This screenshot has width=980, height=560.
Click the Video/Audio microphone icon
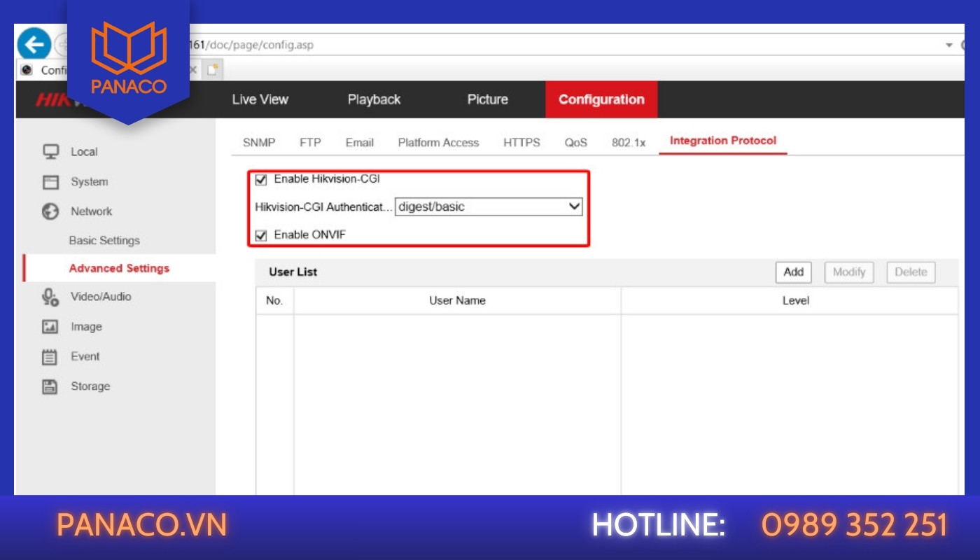click(x=50, y=297)
